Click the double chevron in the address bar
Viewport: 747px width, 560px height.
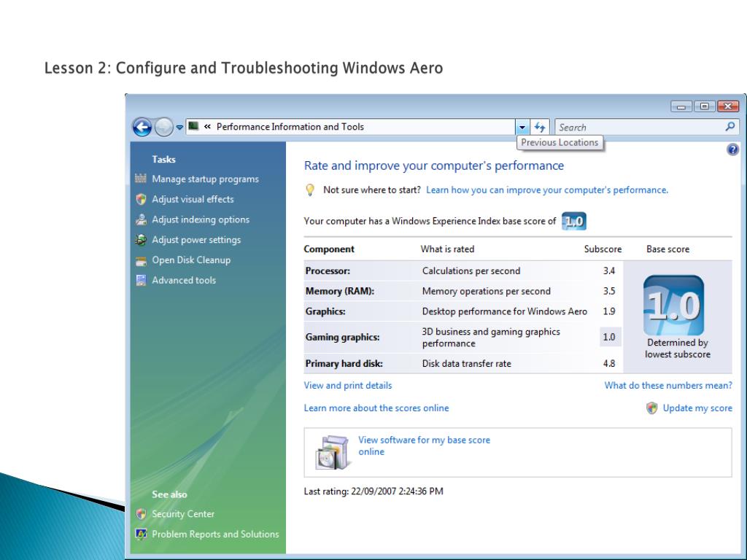[207, 127]
